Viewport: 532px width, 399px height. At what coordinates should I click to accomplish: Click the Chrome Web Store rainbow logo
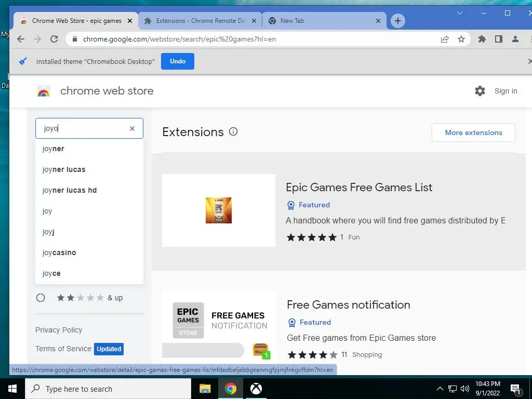click(44, 91)
